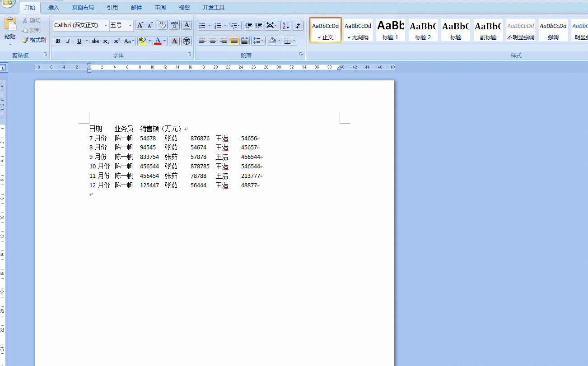Toggle Justify alignment (highlighted)
The width and height of the screenshot is (588, 366).
point(234,41)
